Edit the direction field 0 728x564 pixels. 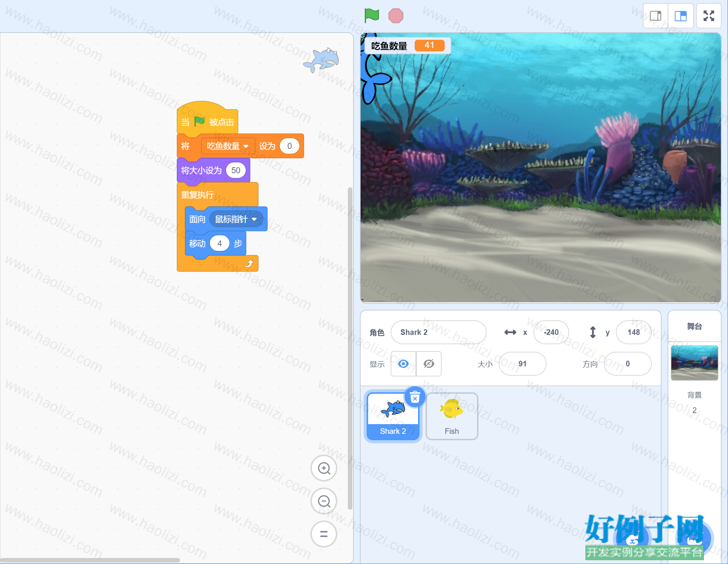tap(627, 364)
